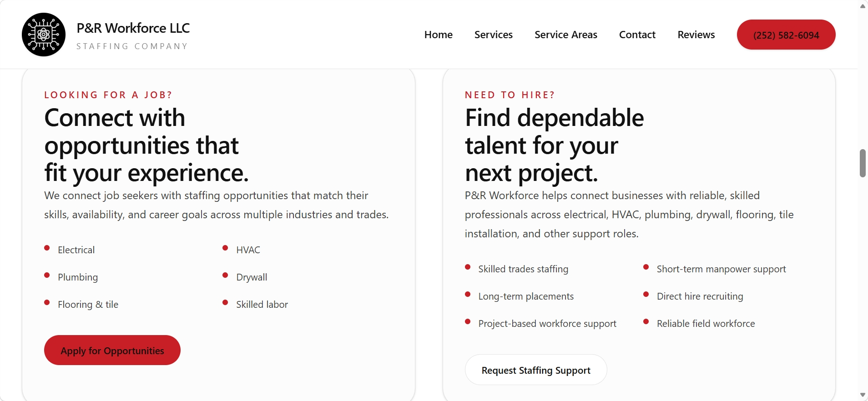Click the bullet beside Direct hire recruiting

tap(646, 294)
